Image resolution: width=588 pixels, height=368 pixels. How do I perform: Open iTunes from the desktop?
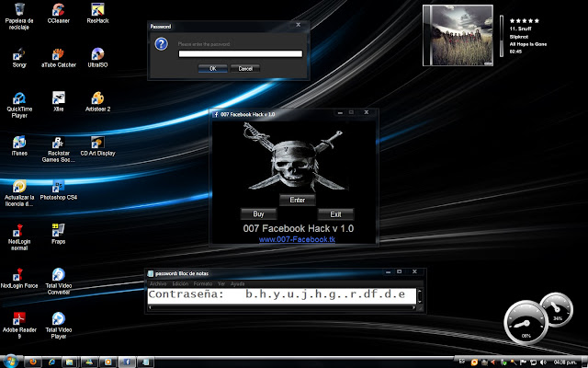click(x=19, y=145)
